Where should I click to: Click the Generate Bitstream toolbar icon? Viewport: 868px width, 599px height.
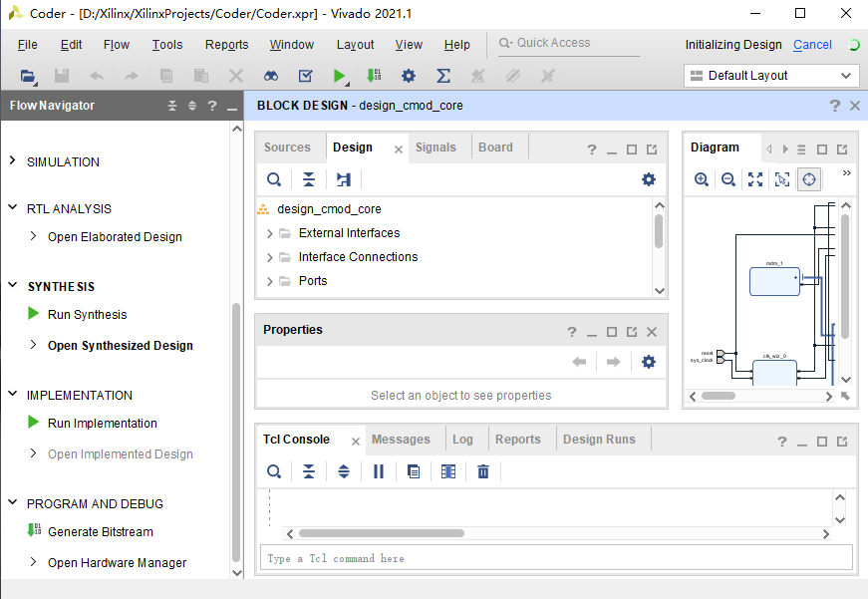[x=374, y=76]
